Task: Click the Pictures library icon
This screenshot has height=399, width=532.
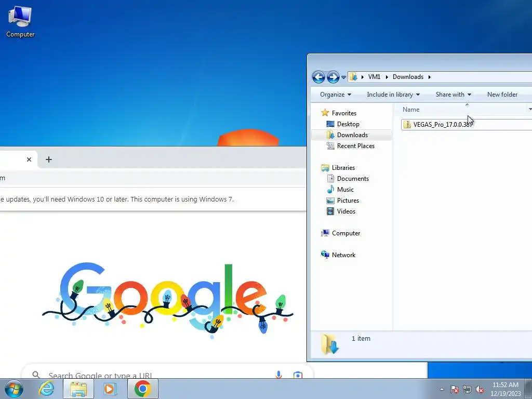Action: [330, 201]
